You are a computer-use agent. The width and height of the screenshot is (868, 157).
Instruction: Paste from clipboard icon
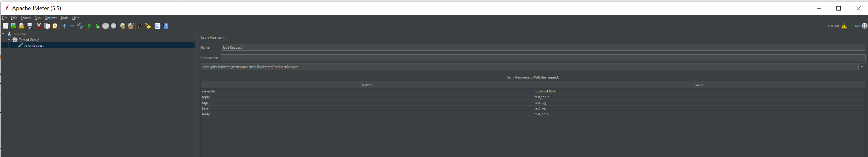click(x=55, y=26)
